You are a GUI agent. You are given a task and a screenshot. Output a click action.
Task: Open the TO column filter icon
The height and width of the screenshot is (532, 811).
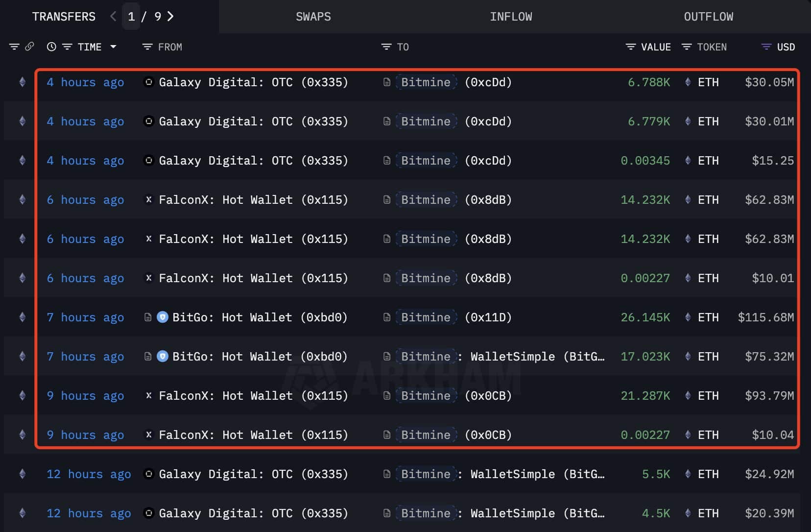pyautogui.click(x=386, y=47)
